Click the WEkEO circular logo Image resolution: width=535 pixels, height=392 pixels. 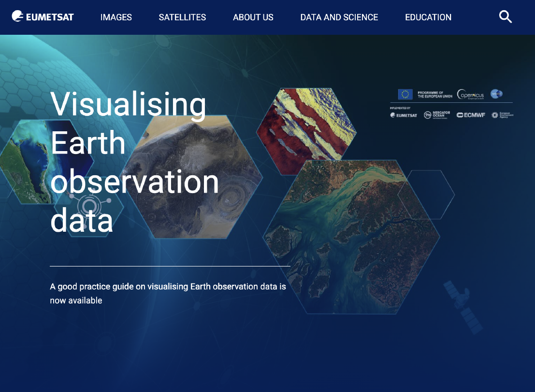(x=496, y=94)
